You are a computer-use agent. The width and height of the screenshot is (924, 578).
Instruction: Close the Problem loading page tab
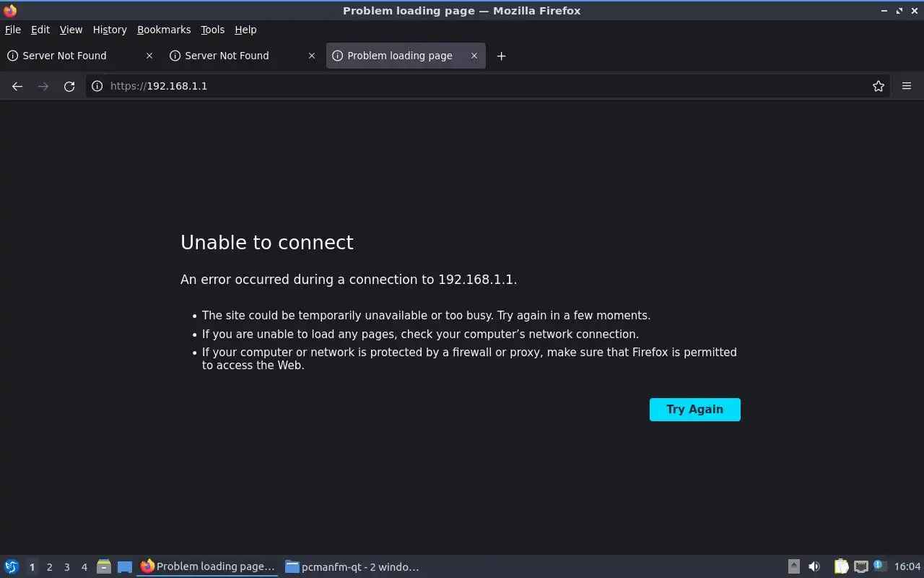tap(474, 56)
